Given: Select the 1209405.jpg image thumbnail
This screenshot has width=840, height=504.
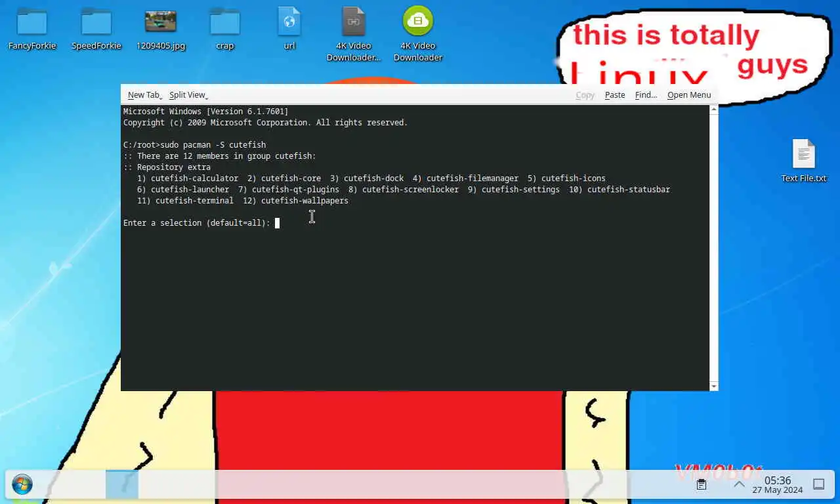Looking at the screenshot, I should (x=161, y=29).
